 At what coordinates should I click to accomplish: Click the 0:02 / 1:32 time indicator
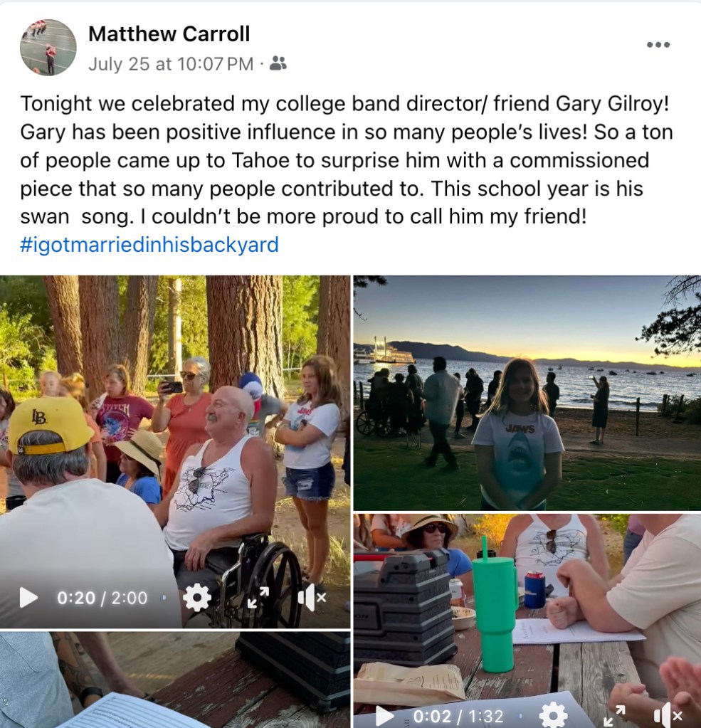click(x=458, y=717)
